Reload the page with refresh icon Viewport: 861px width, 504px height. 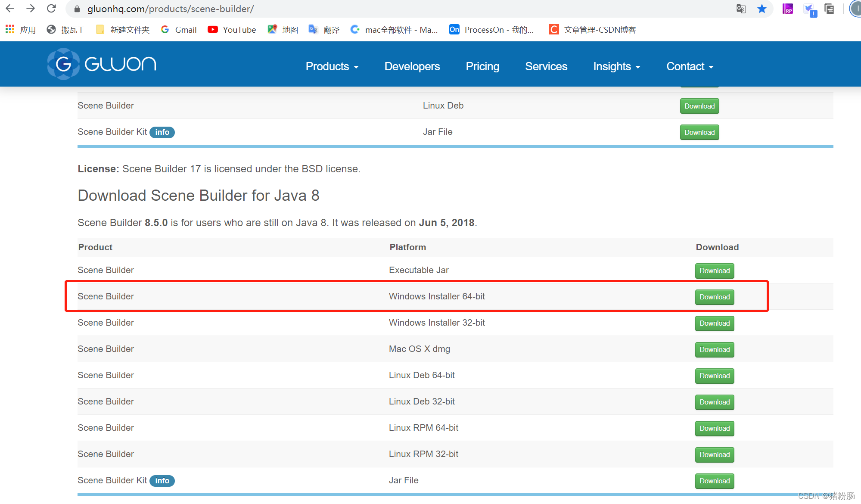tap(51, 9)
